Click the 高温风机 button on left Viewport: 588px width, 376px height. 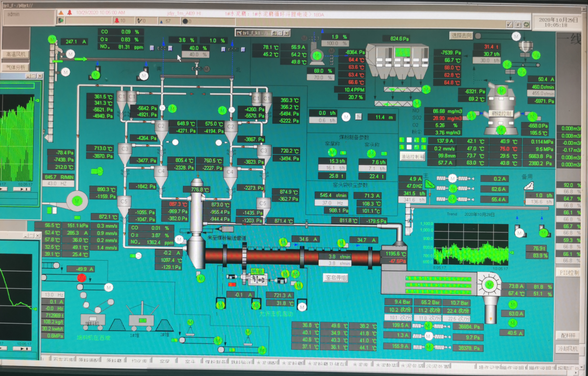[x=15, y=54]
